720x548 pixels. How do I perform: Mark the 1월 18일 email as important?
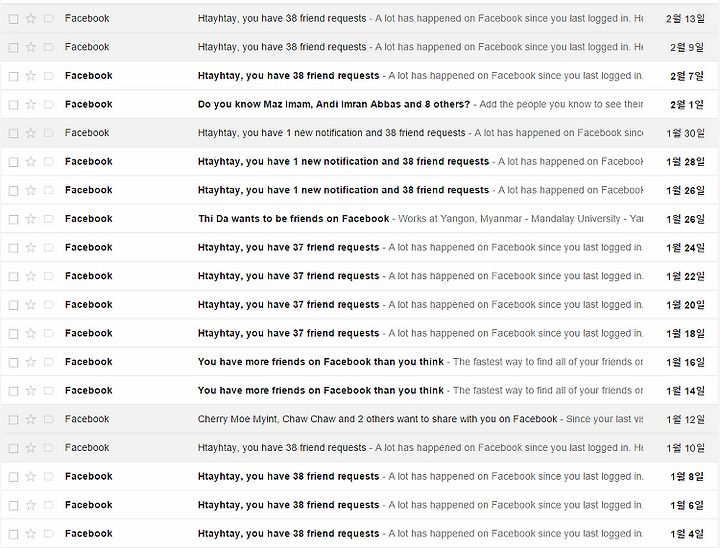[x=48, y=333]
